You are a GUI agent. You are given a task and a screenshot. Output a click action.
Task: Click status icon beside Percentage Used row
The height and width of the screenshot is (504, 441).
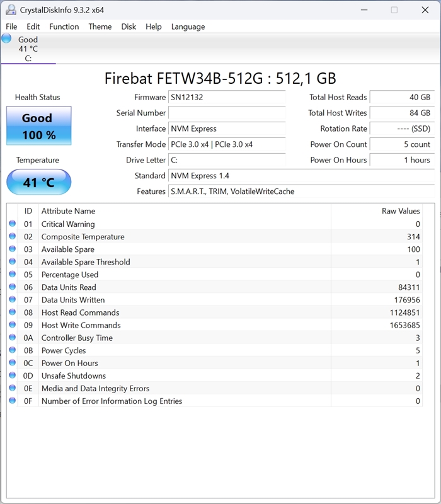pyautogui.click(x=13, y=274)
